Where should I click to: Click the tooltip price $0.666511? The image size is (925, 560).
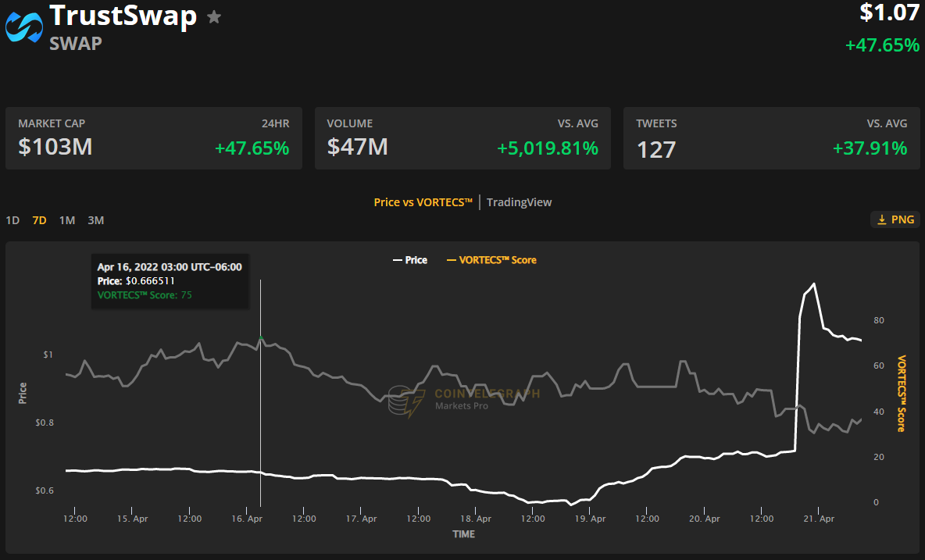150,281
